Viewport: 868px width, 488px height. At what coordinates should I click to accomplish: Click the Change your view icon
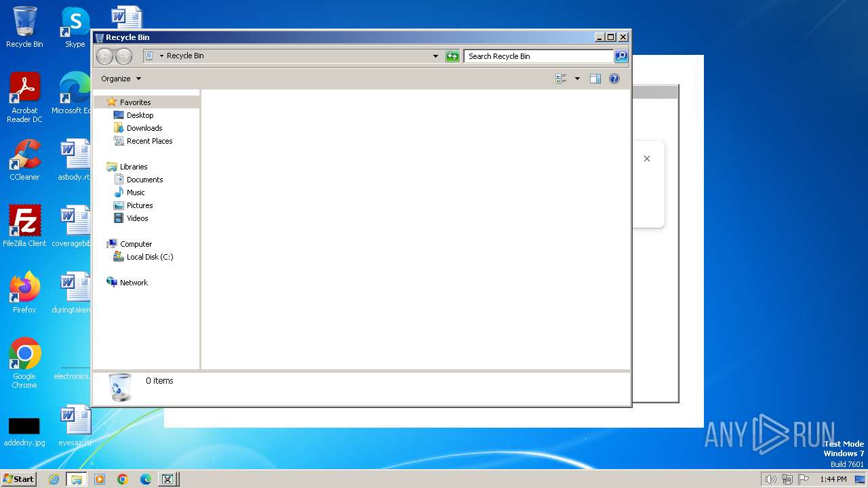pos(561,79)
